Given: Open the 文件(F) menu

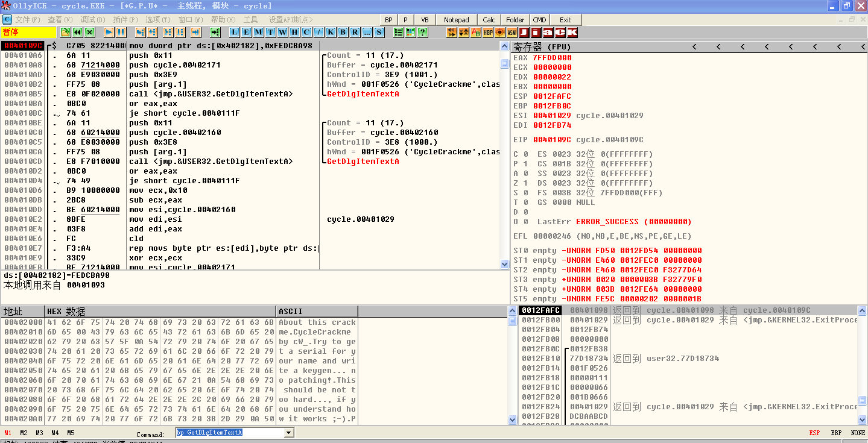Looking at the screenshot, I should [x=28, y=20].
